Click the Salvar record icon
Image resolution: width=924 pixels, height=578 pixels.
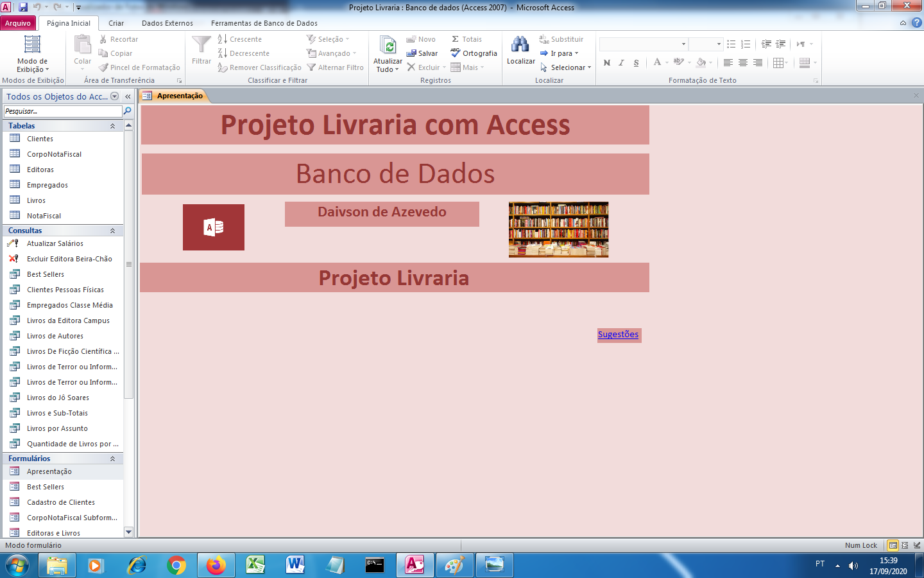click(411, 53)
